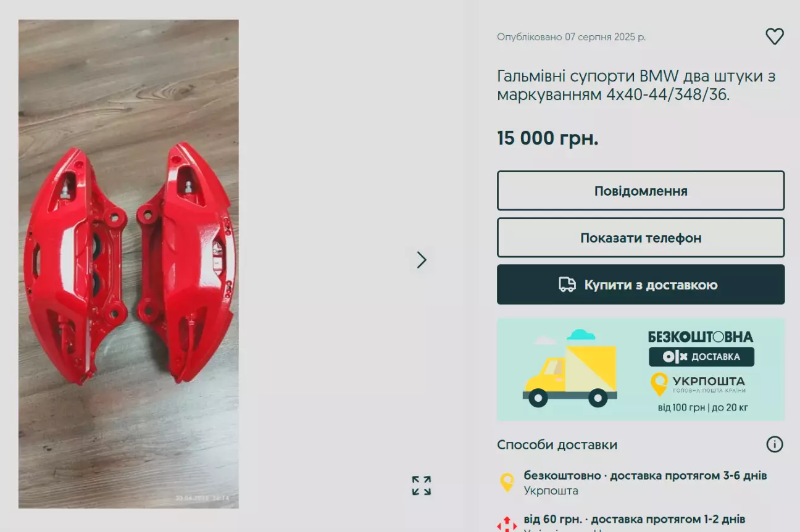800x532 pixels.
Task: Reveal the seller number via Показати телефон
Action: pos(641,238)
